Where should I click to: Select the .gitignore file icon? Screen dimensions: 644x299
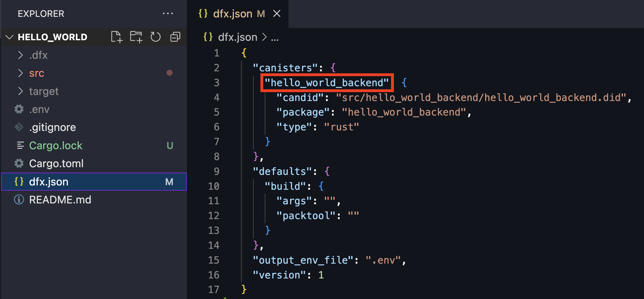point(19,127)
